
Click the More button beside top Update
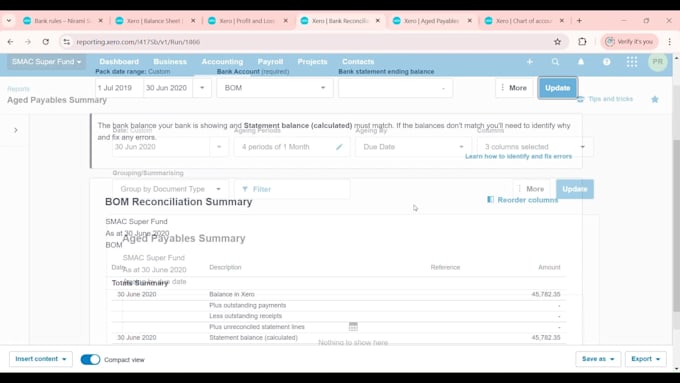[x=514, y=88]
